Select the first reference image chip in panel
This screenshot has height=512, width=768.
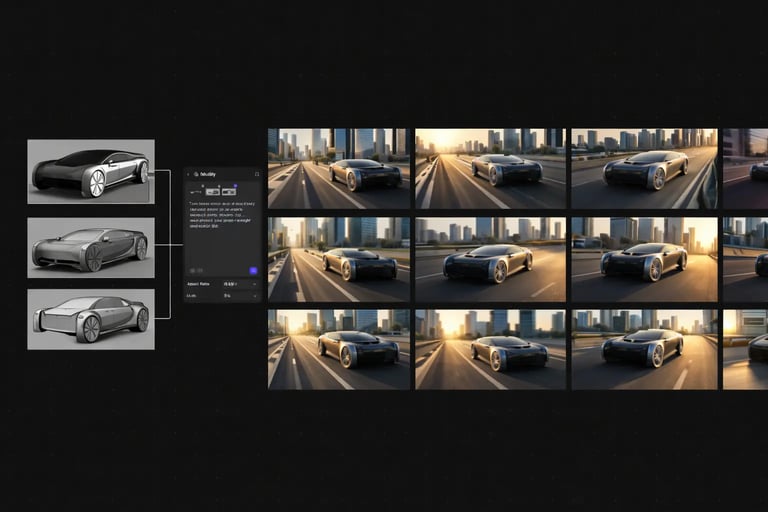click(x=196, y=192)
